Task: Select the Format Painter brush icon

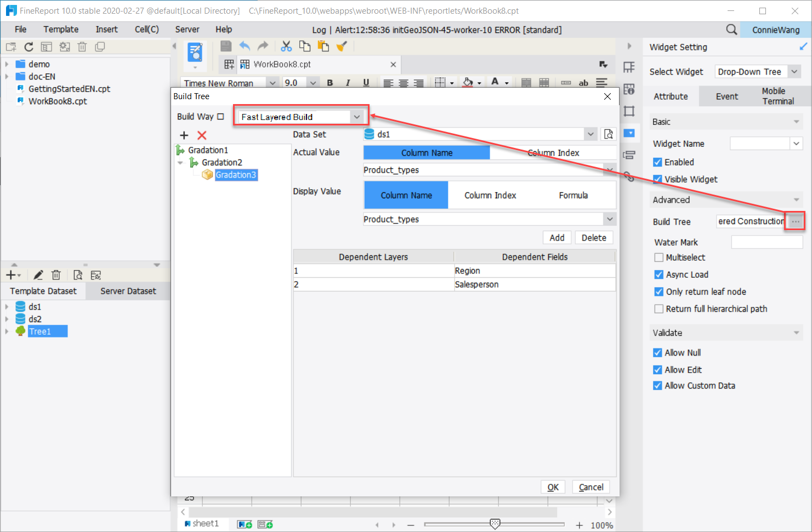Action: pyautogui.click(x=342, y=46)
